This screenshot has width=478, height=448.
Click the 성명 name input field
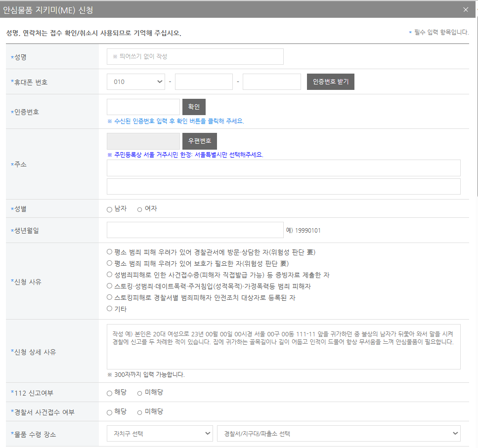click(195, 56)
